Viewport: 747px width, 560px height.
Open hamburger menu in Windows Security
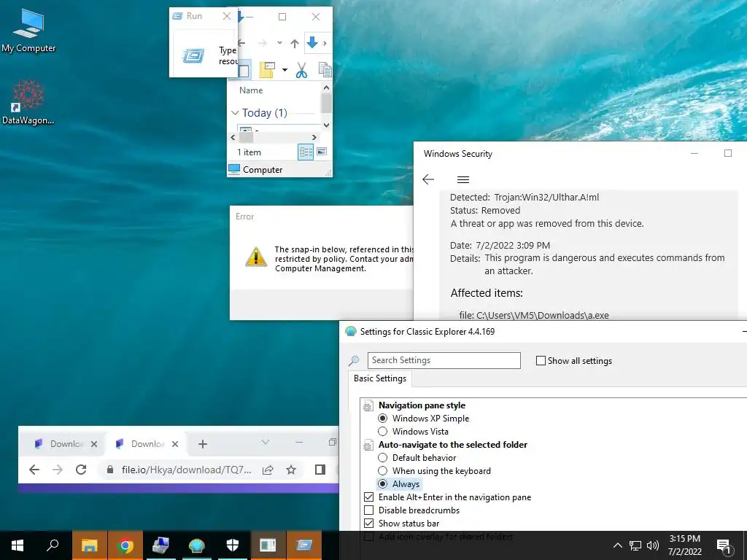pos(463,179)
